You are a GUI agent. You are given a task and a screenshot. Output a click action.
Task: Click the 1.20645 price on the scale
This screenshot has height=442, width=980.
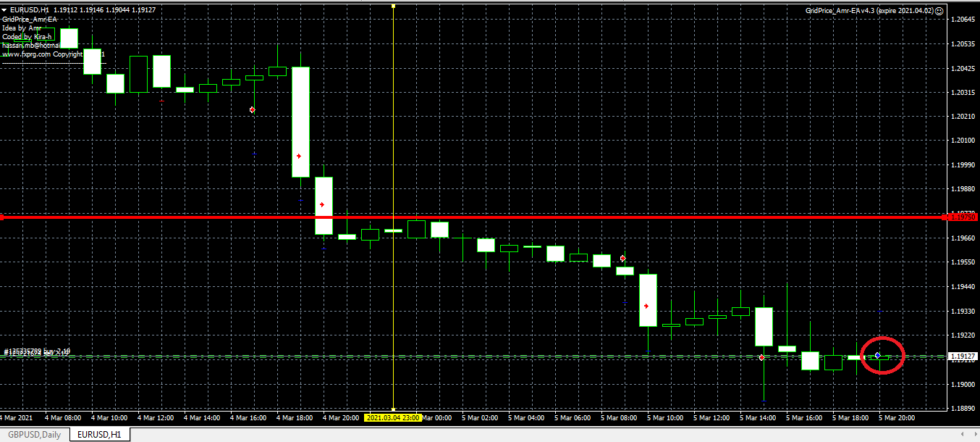962,20
